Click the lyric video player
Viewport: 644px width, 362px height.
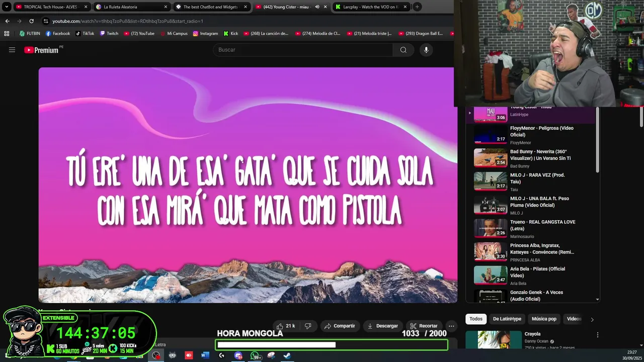pos(248,185)
